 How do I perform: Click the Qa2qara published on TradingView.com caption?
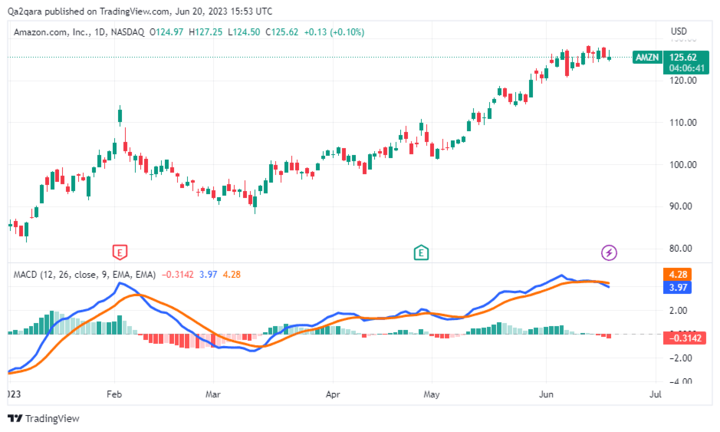140,11
